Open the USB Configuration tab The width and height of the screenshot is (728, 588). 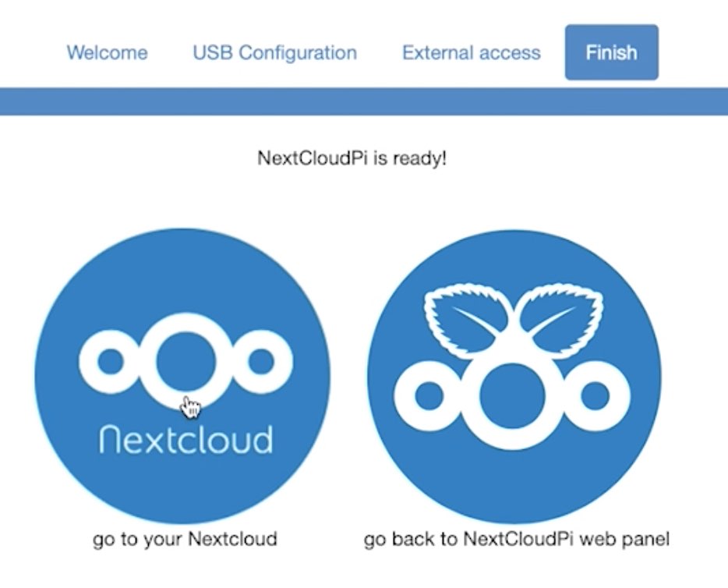[275, 52]
